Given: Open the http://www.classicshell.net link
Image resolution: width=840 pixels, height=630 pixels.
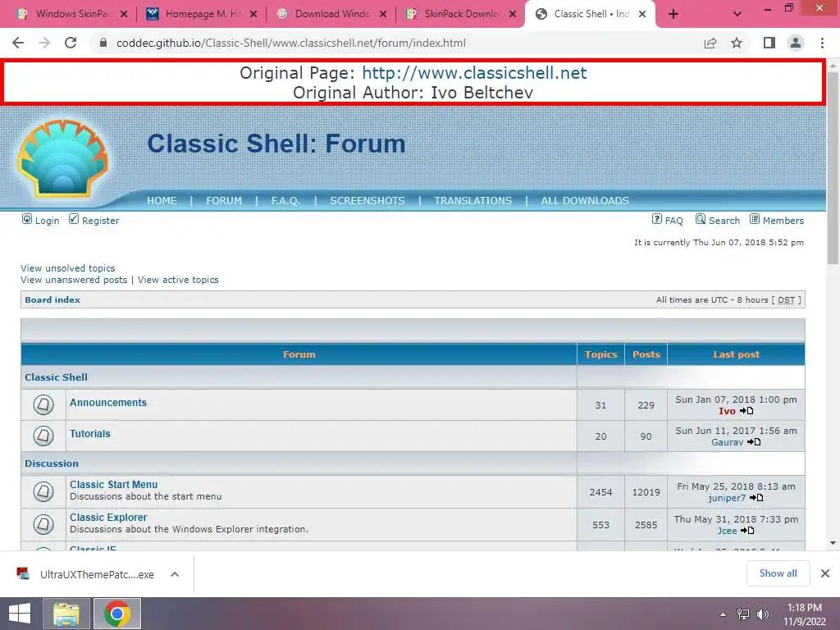Looking at the screenshot, I should point(474,73).
